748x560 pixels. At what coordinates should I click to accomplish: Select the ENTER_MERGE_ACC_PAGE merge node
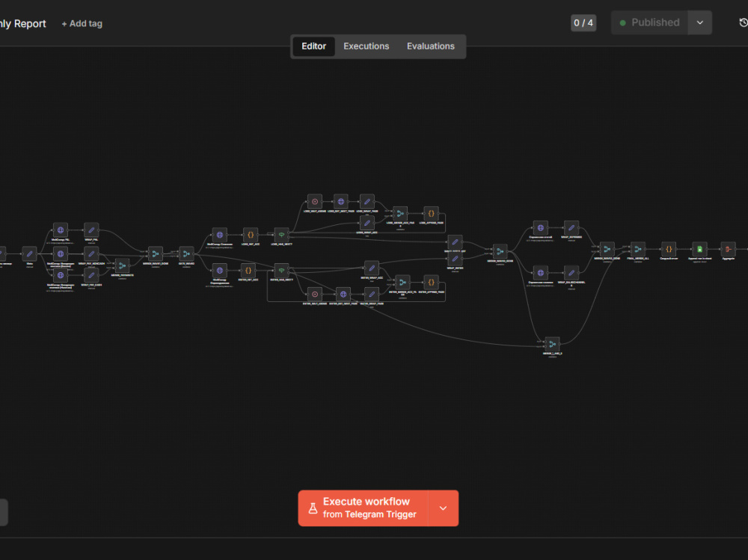click(x=402, y=283)
